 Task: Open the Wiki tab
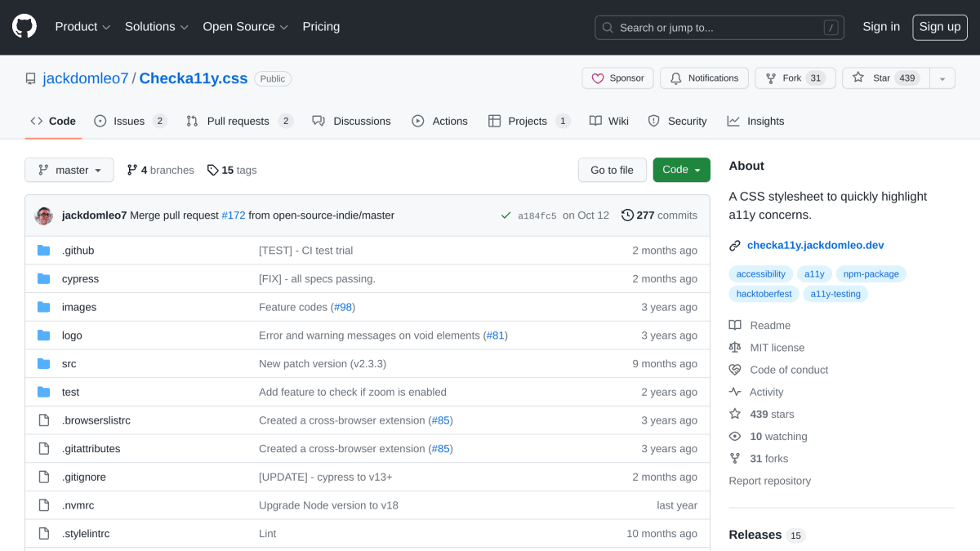click(609, 121)
